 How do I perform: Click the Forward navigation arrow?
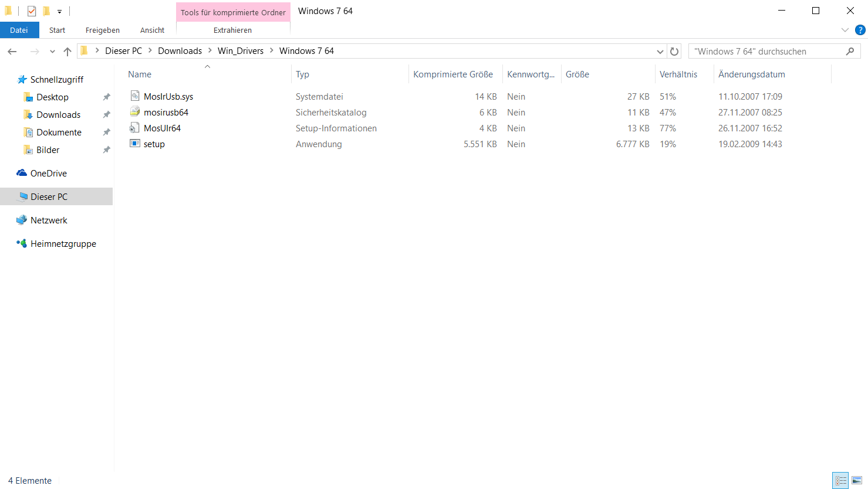35,52
